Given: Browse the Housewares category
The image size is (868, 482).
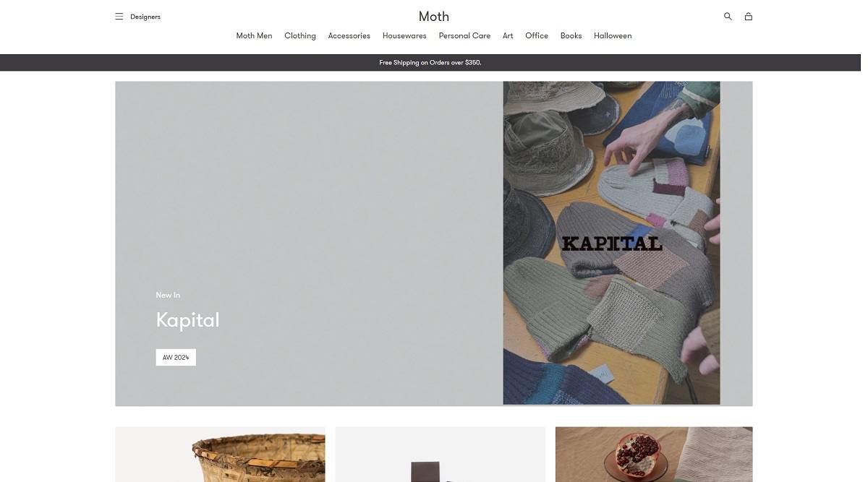Looking at the screenshot, I should tap(404, 35).
